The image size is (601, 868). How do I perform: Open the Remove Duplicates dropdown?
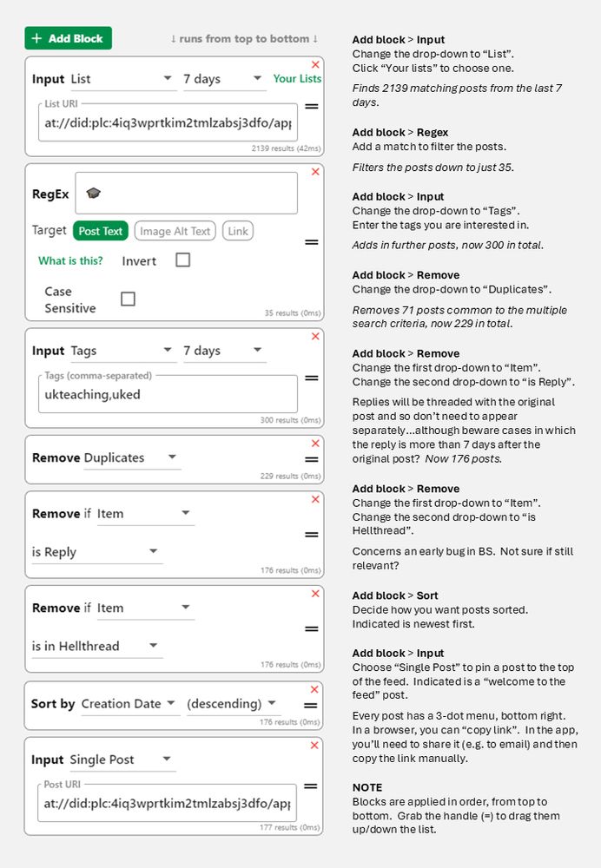(x=131, y=457)
